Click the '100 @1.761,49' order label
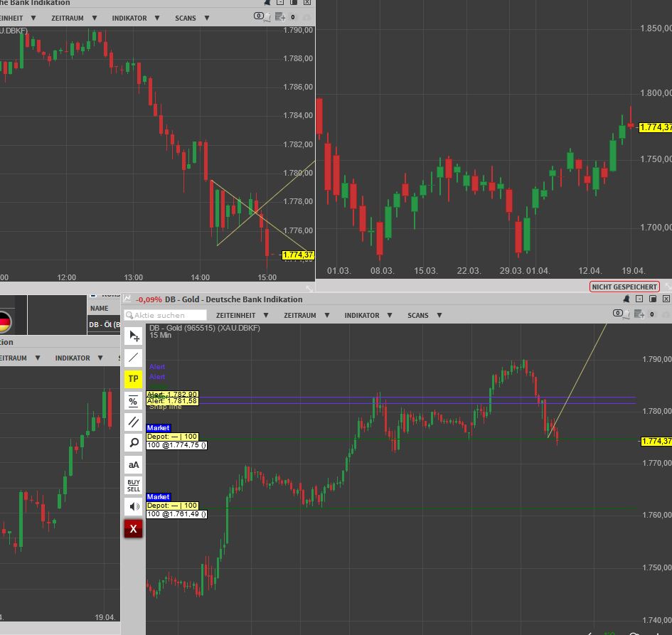This screenshot has width=672, height=635. (x=176, y=513)
